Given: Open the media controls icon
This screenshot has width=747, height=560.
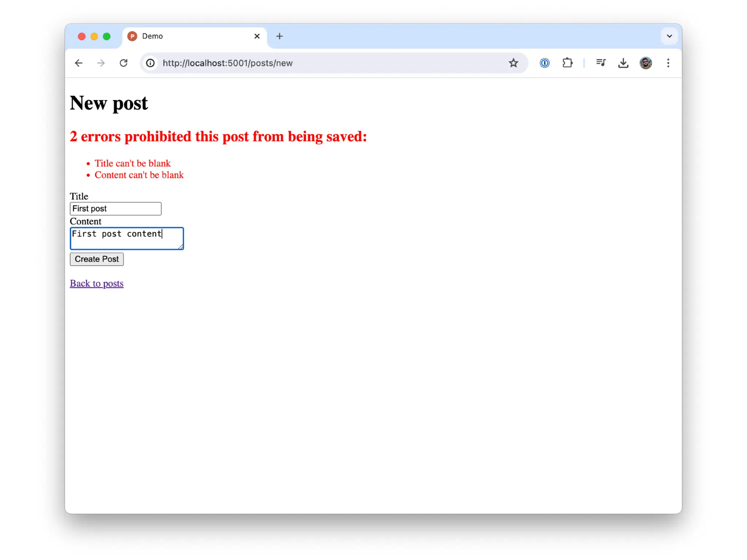Looking at the screenshot, I should [601, 63].
